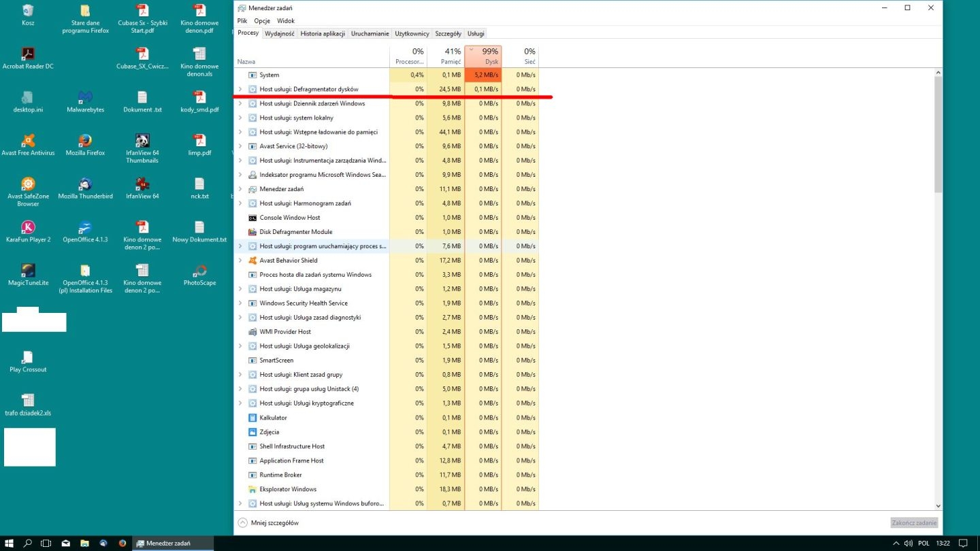Select PhotoScape desktop icon
The width and height of the screenshot is (980, 551).
tap(199, 275)
